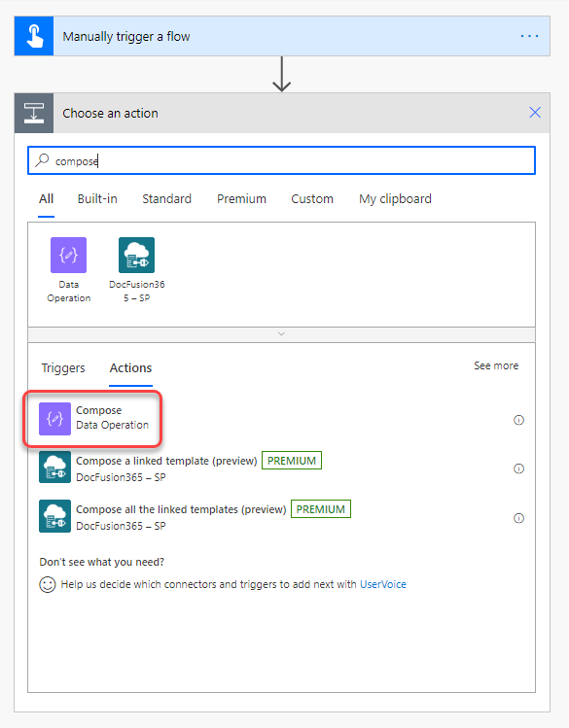This screenshot has width=569, height=728.
Task: Select the Data Operation connector icon
Action: click(x=68, y=255)
